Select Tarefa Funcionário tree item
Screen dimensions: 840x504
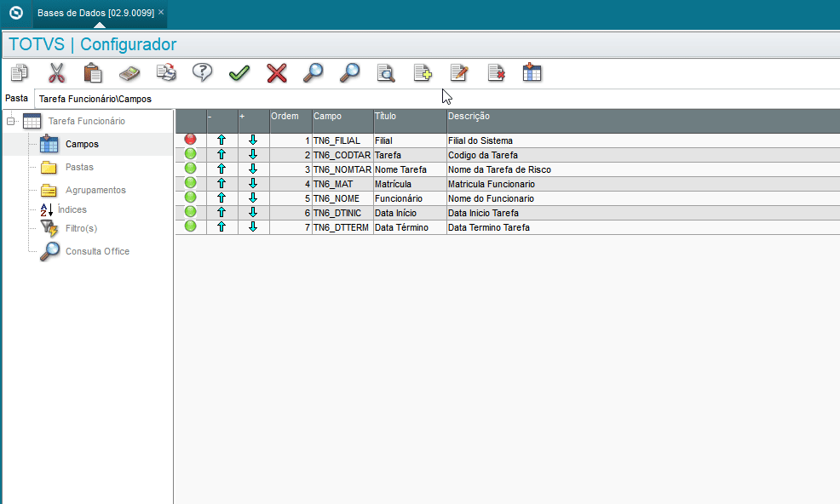coord(86,121)
